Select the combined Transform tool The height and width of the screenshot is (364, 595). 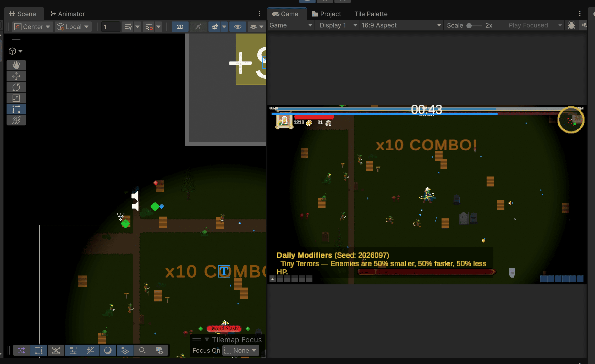point(16,120)
